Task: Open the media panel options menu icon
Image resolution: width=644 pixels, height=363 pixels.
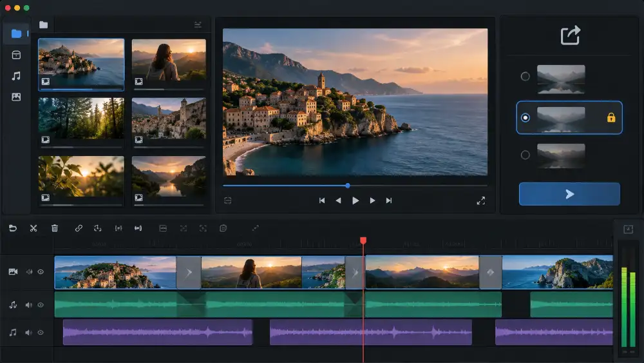Action: pos(198,25)
